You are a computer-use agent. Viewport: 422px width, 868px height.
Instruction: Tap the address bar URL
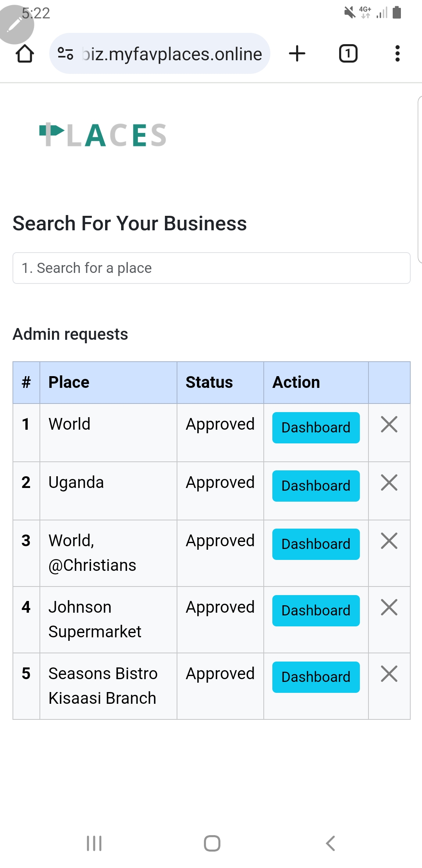coord(172,54)
